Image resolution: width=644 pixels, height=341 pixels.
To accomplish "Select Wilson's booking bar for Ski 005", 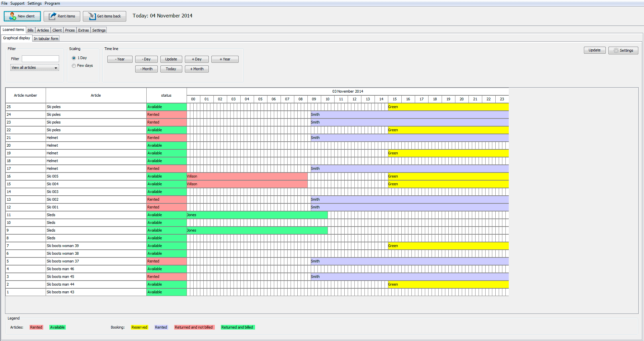I will pos(247,176).
